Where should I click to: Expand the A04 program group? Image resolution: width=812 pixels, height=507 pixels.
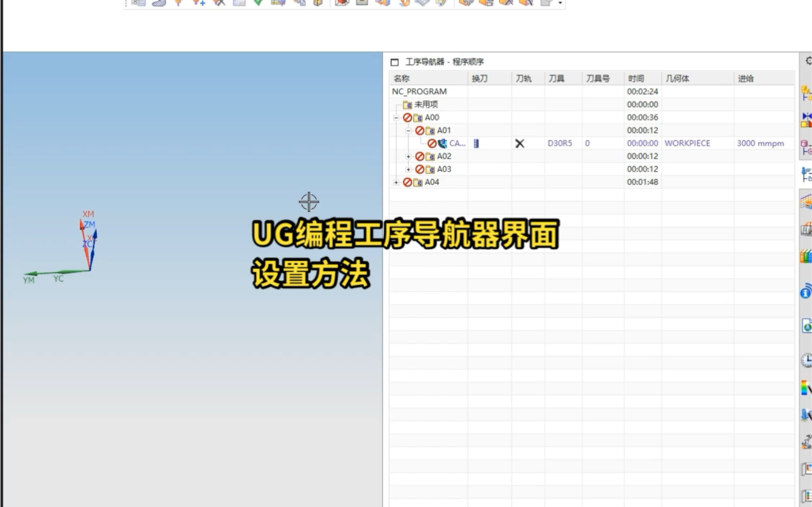click(x=396, y=182)
